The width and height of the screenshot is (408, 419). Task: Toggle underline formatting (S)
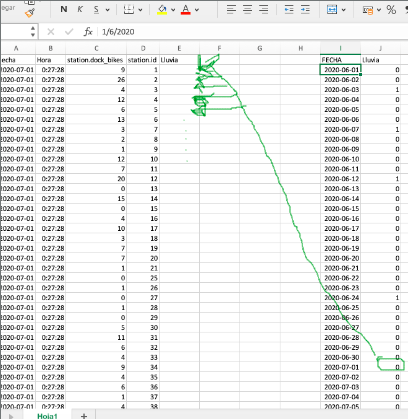coord(96,10)
